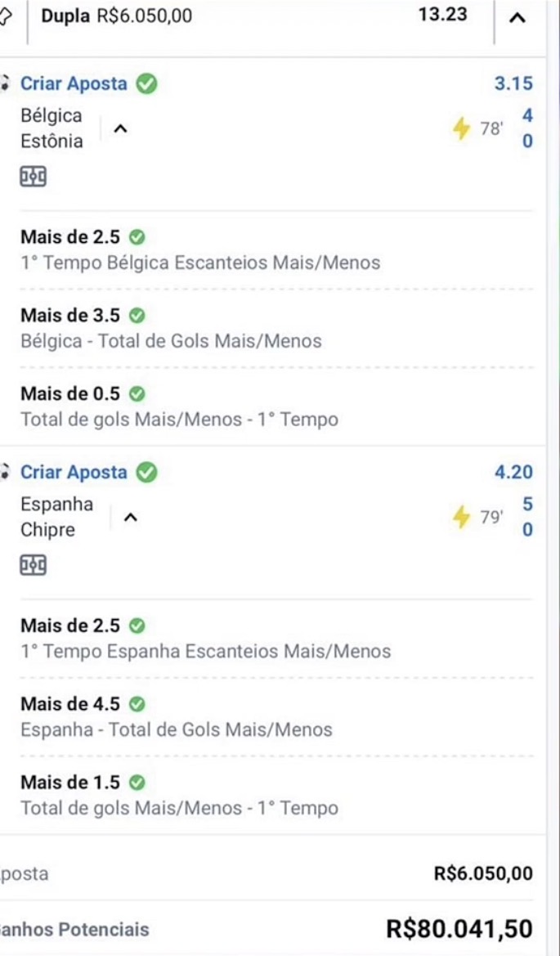Screen dimensions: 560x956
Task: Click the aposta stake value R$6.050,00
Action: (482, 874)
